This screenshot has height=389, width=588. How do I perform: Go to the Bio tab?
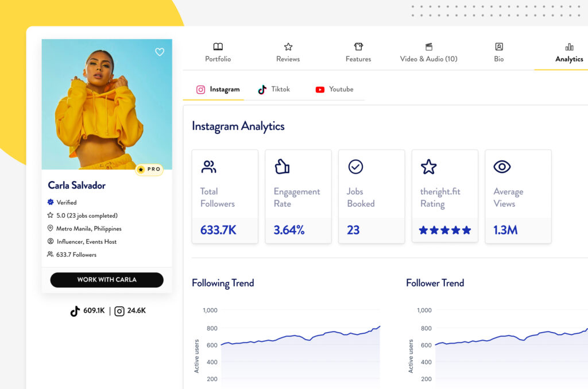(499, 52)
